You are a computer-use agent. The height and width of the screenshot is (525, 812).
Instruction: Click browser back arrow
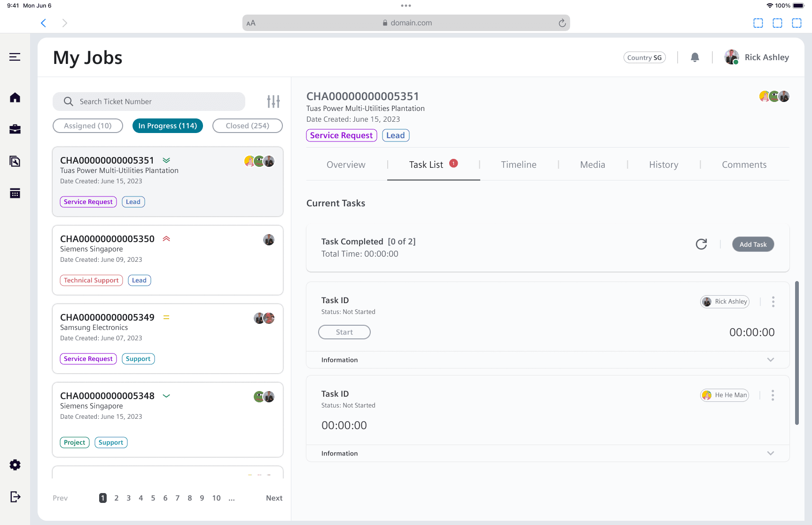43,23
